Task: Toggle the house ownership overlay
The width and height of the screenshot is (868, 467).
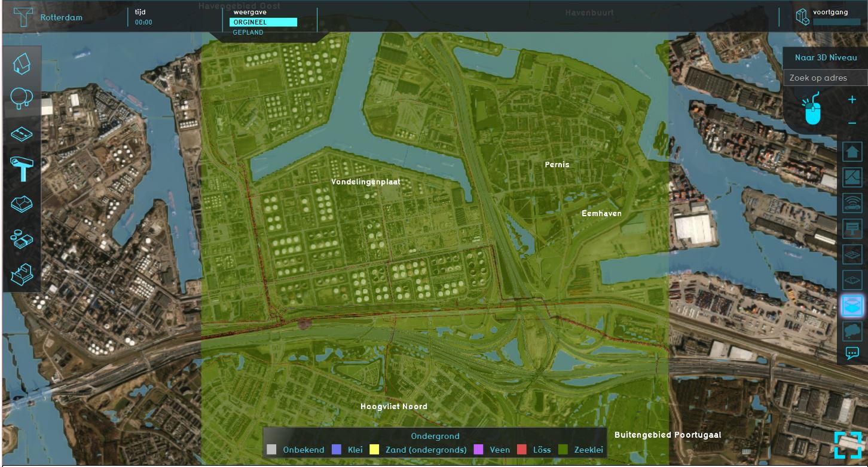Action: [852, 151]
